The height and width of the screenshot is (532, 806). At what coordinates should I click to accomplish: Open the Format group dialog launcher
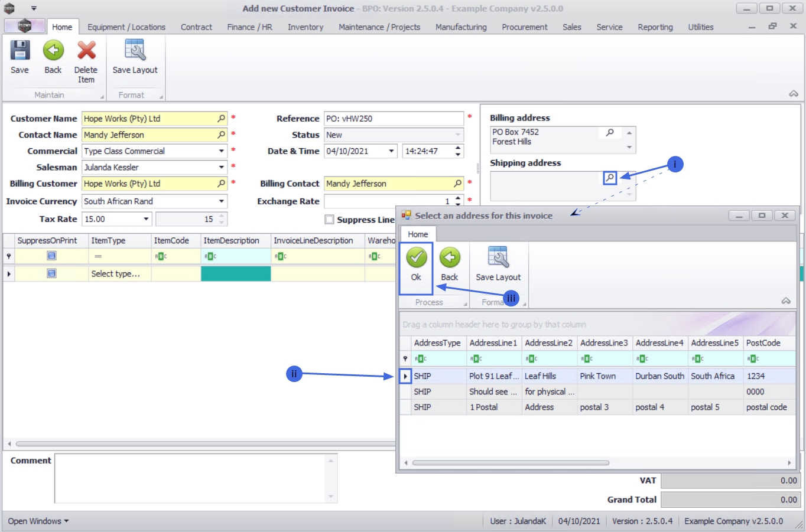pyautogui.click(x=161, y=96)
